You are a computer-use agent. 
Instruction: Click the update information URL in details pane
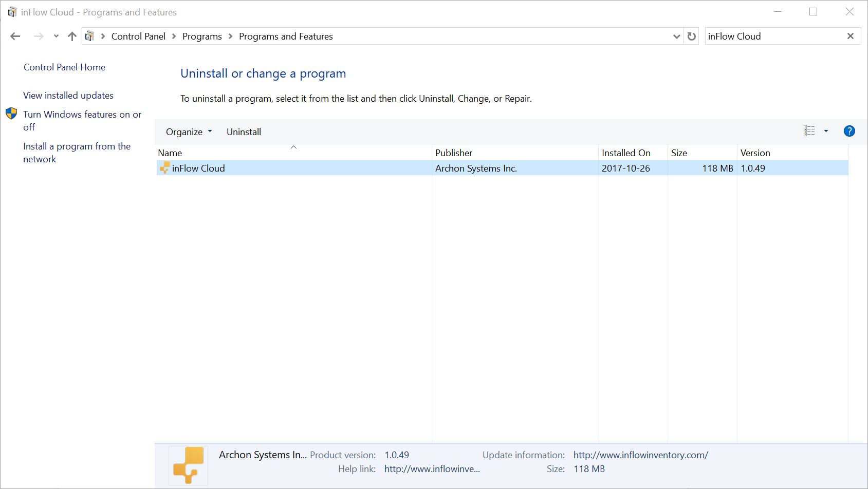coord(641,455)
